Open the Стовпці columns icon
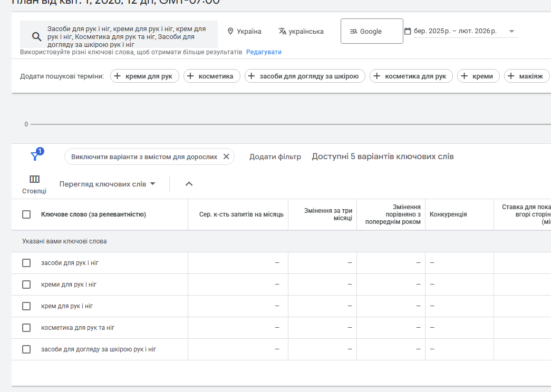 pos(34,179)
